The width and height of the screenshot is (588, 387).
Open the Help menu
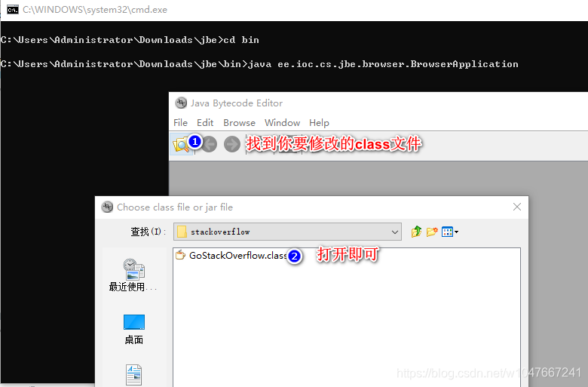(319, 123)
